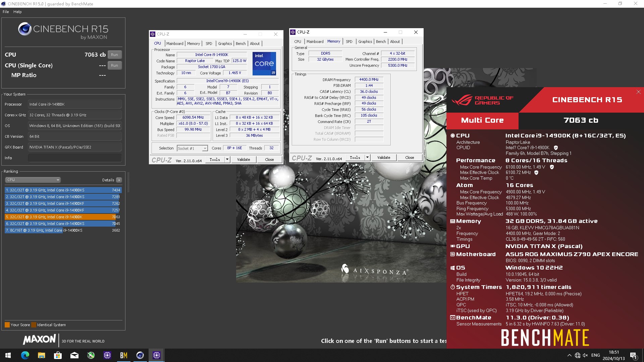Switch to Memory tab in left CPU-Z
The height and width of the screenshot is (362, 644).
click(x=194, y=44)
